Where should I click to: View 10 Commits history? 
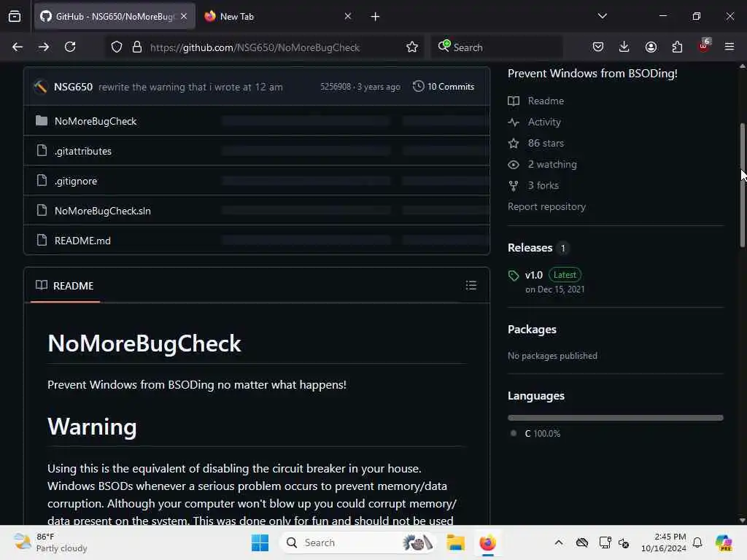click(444, 87)
